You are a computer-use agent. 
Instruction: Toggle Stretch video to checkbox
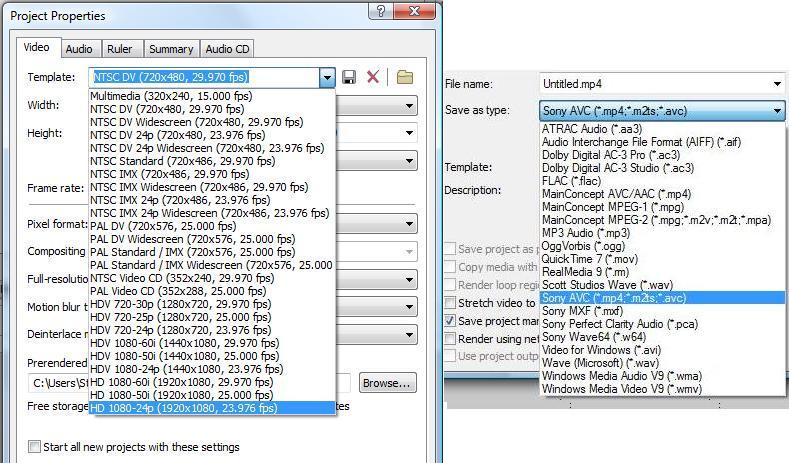point(450,303)
